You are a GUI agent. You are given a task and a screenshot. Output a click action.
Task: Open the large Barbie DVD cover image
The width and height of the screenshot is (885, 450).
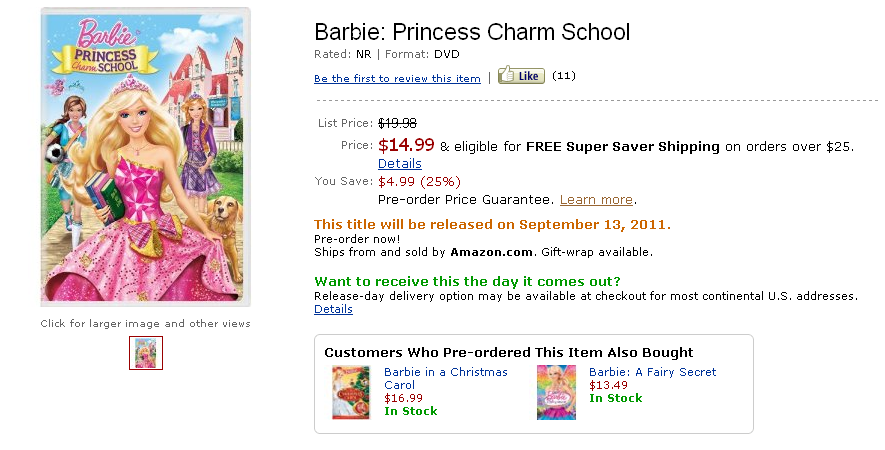coord(146,157)
